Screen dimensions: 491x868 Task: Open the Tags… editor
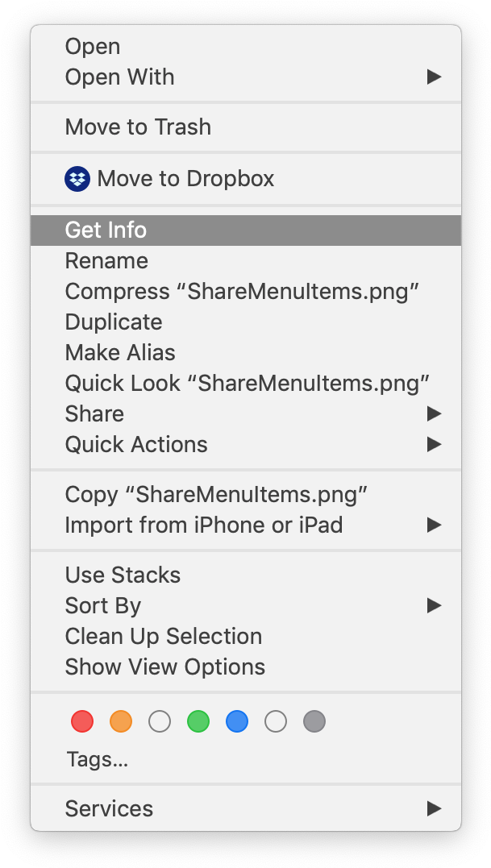(97, 759)
